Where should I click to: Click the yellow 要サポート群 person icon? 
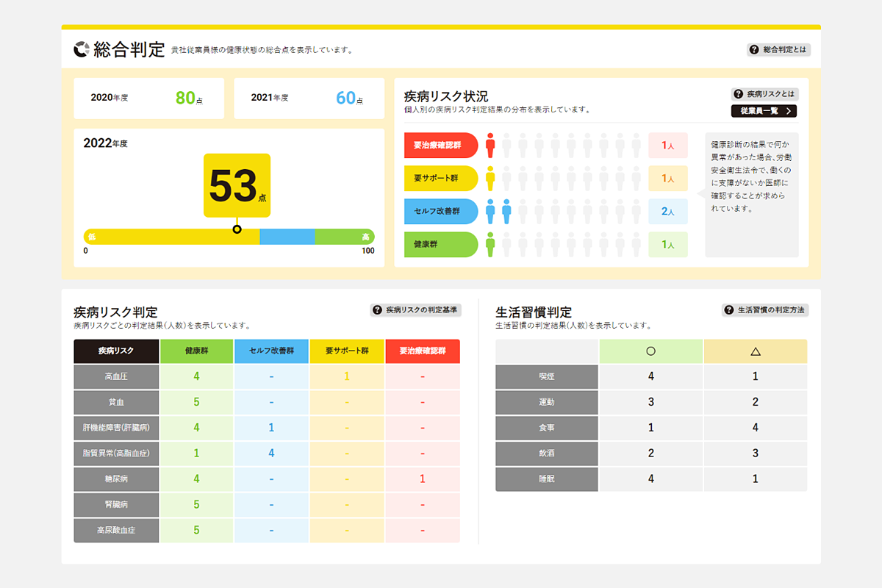pos(490,179)
